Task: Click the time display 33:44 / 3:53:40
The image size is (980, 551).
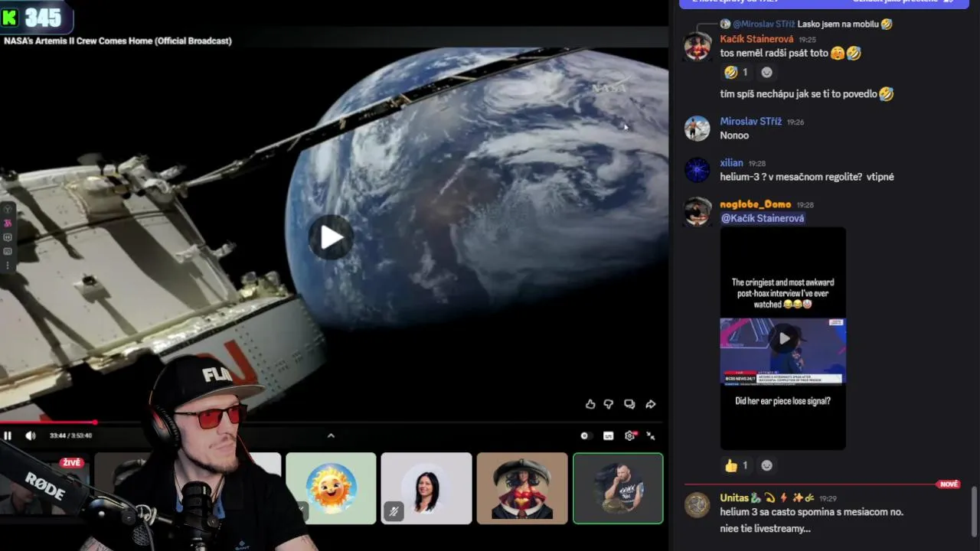Action: point(70,435)
